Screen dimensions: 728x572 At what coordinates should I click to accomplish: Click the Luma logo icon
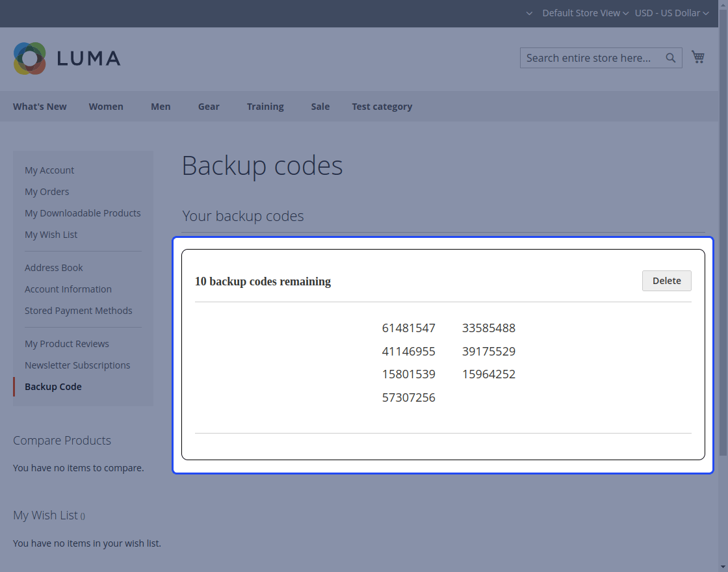pyautogui.click(x=30, y=58)
